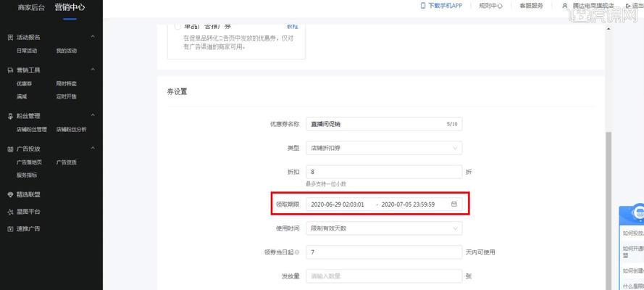Screen dimensions: 644x290
Task: Open 星图平台 menu item
Action: click(29, 212)
